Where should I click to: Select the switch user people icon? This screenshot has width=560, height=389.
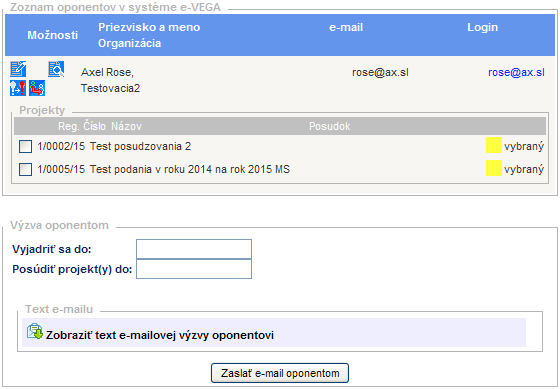pos(37,88)
